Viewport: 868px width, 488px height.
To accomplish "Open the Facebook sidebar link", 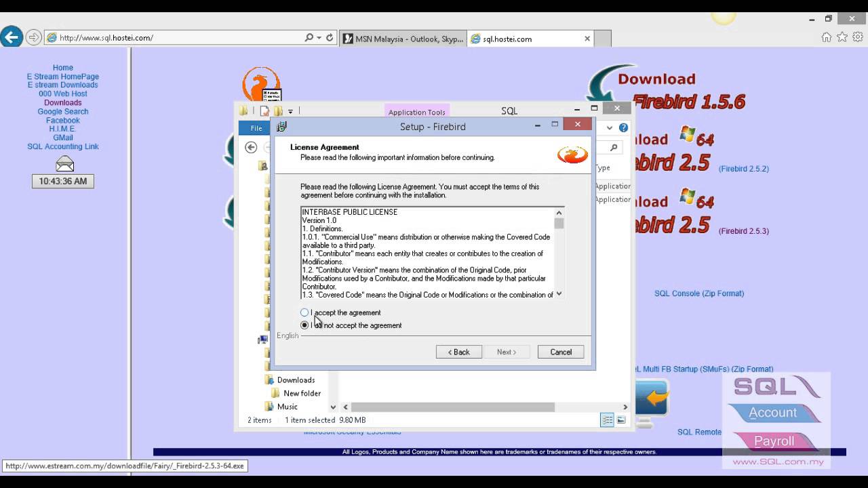I will (x=63, y=120).
